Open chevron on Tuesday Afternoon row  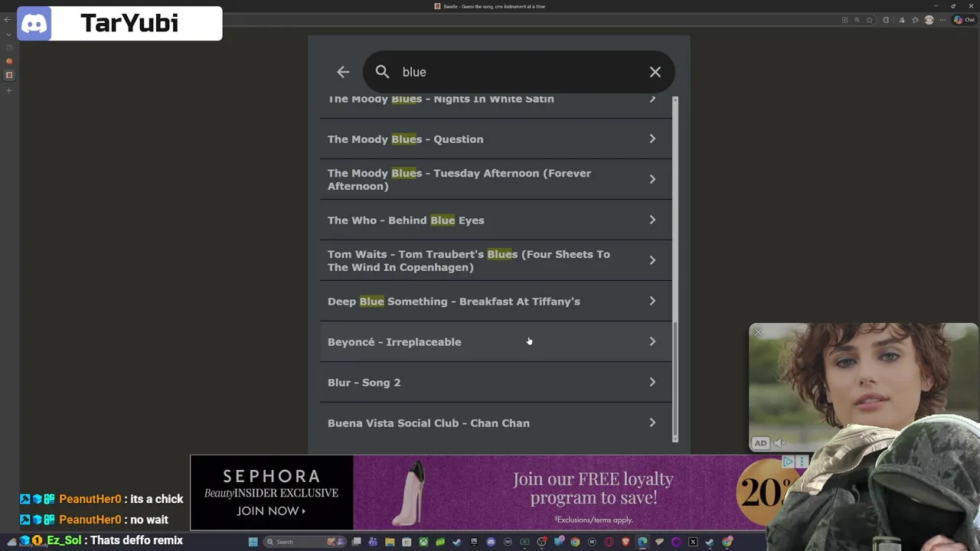pos(652,179)
